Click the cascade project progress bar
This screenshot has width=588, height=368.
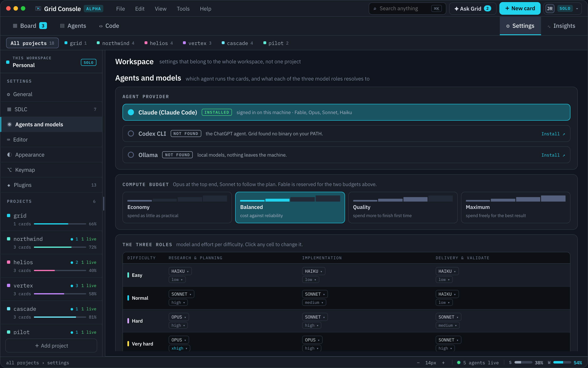(60, 317)
